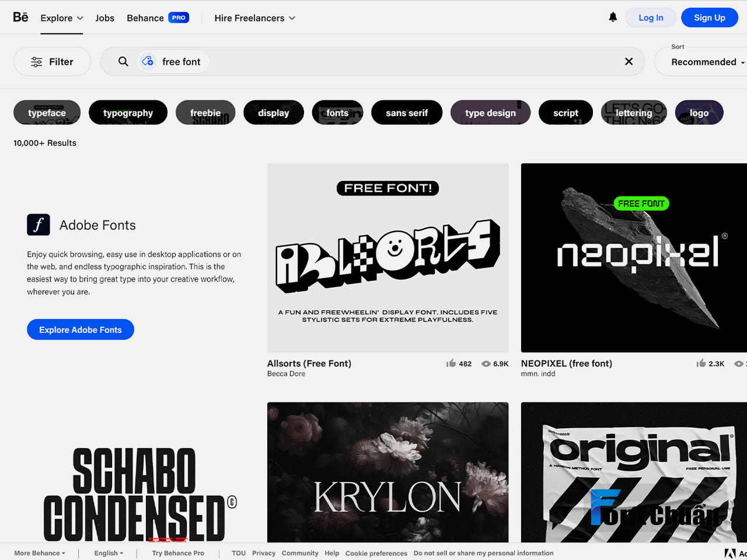Screen dimensions: 747x560
Task: Select the typeface tag
Action: point(47,113)
